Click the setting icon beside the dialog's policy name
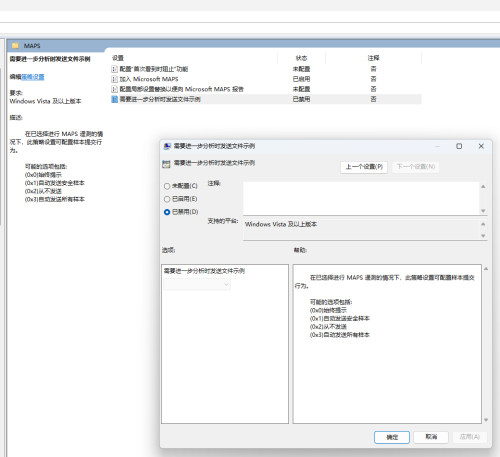 (166, 164)
